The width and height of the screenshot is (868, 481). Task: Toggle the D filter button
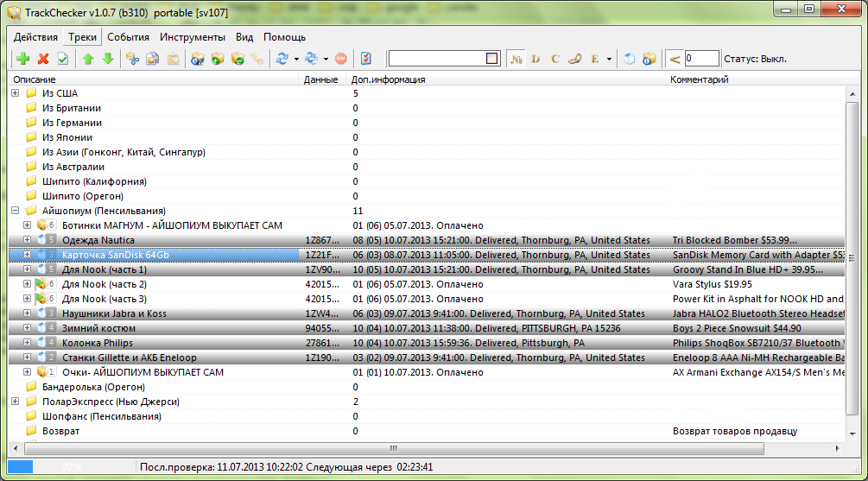(535, 59)
